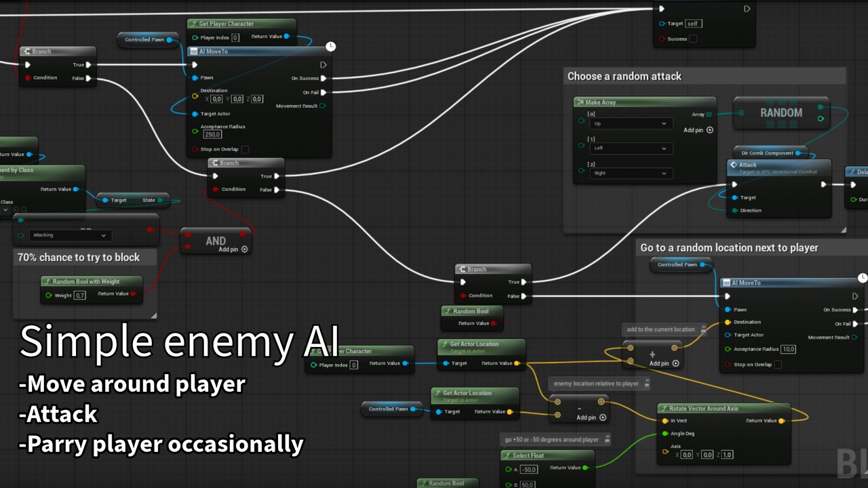Click Player Index field on Get Player Character above AI MoveTo
Image resolution: width=868 pixels, height=488 pixels.
(235, 38)
